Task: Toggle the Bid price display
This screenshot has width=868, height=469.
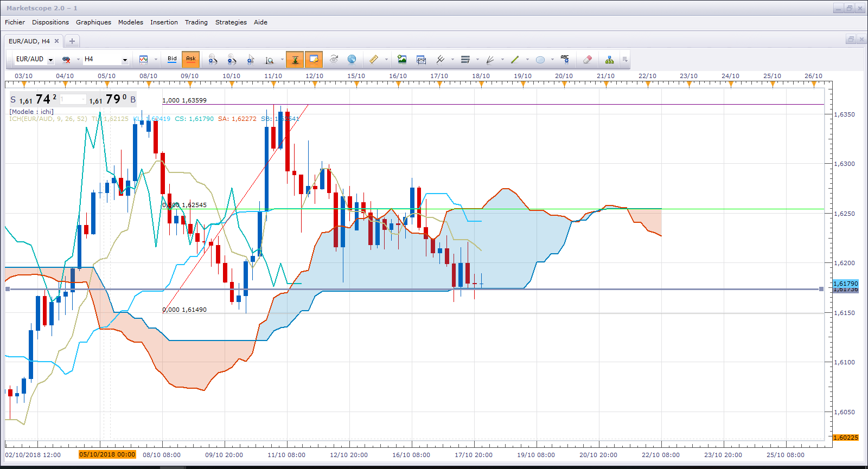Action: coord(172,59)
